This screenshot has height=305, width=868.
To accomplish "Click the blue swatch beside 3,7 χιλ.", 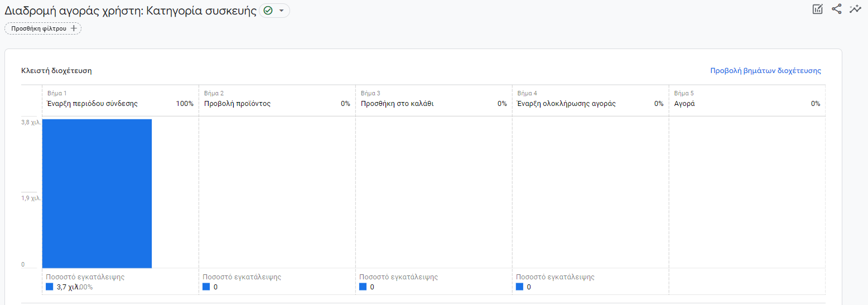I will tap(50, 287).
